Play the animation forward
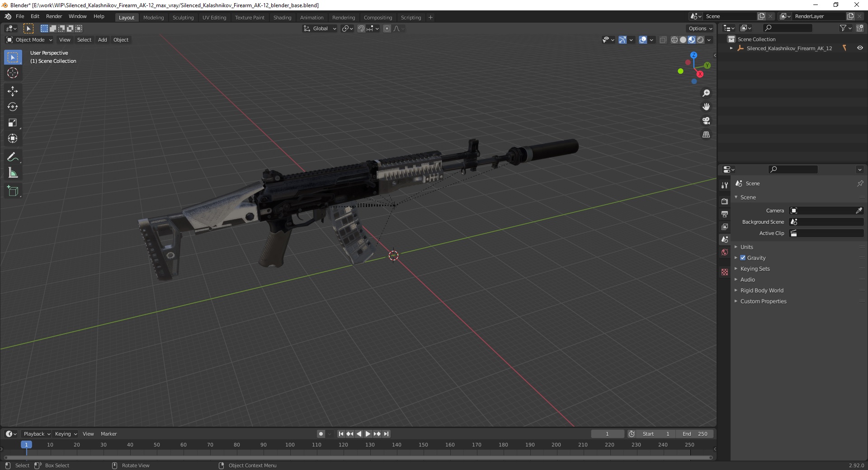This screenshot has width=868, height=470. [368, 434]
